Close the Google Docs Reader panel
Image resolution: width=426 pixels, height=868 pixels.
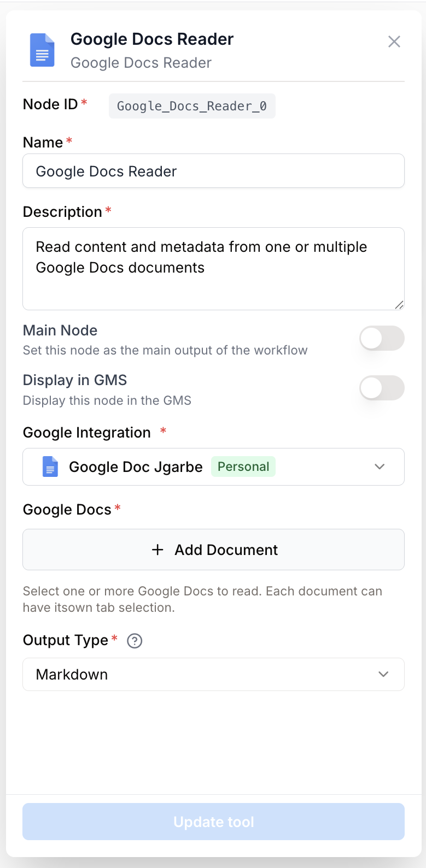[394, 42]
